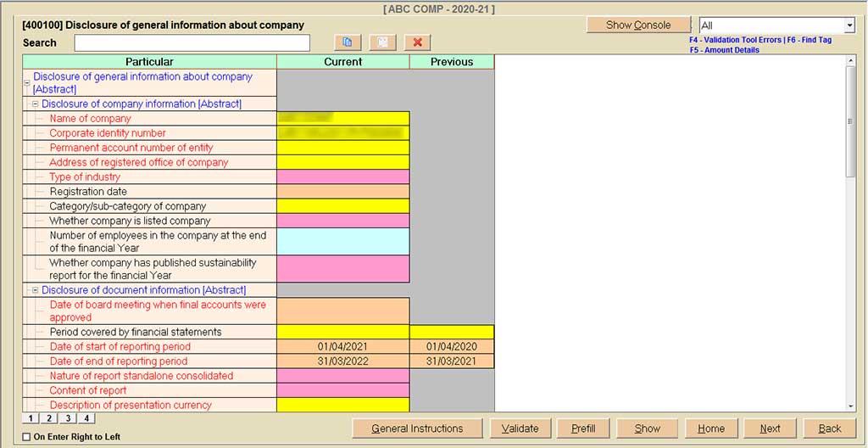Collapse Disclosure of document information section
This screenshot has height=448, width=868.
35,290
